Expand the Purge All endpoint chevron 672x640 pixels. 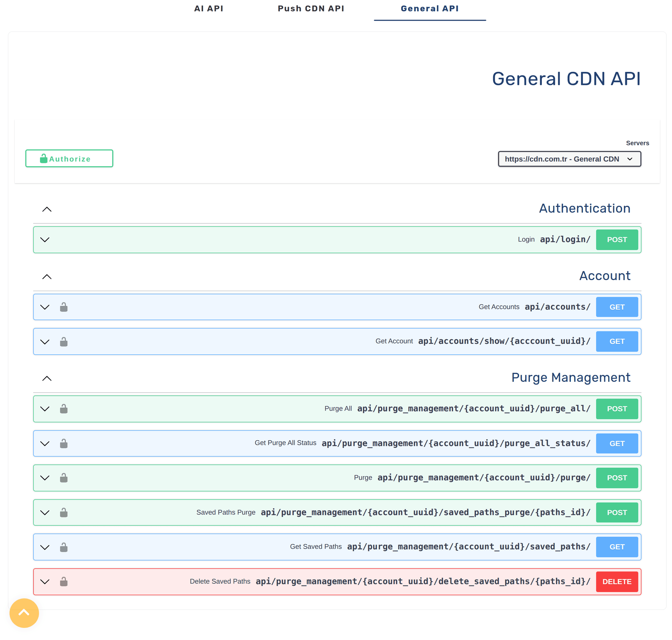[45, 409]
